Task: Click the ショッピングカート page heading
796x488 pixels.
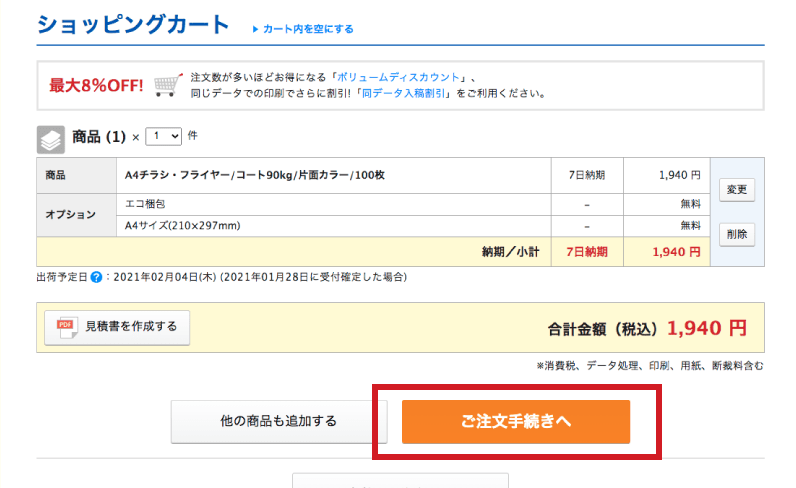Action: pos(133,26)
